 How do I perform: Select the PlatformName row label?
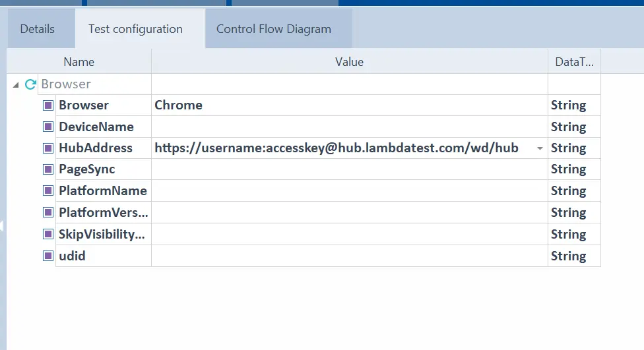point(102,191)
